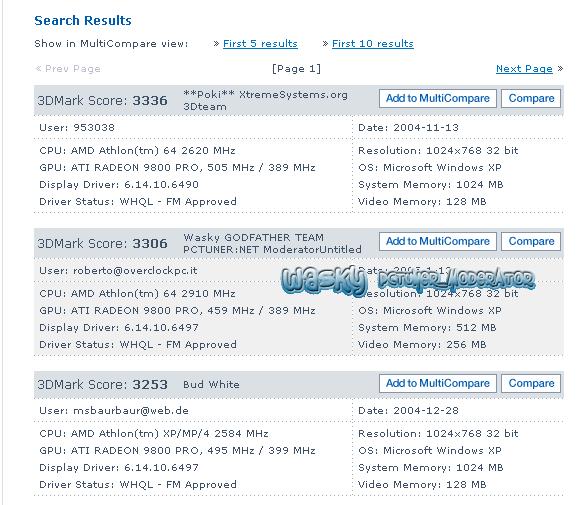Compare the 3253 score result
585x505 pixels.
click(x=531, y=383)
